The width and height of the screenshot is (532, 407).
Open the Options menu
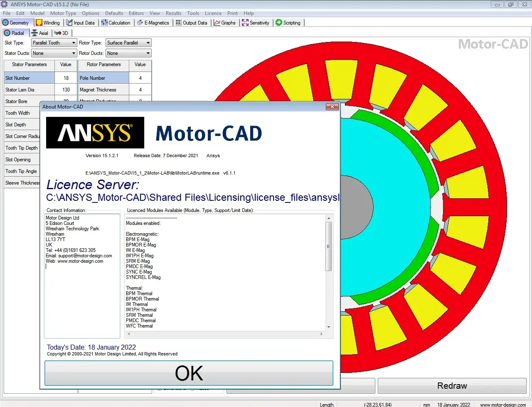pos(91,13)
